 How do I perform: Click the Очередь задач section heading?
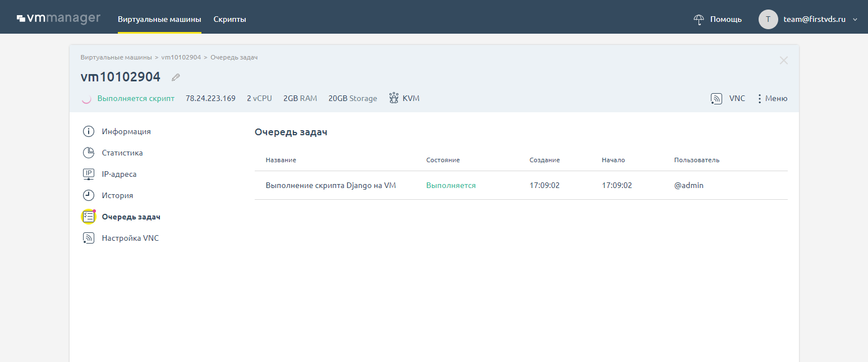pyautogui.click(x=291, y=132)
